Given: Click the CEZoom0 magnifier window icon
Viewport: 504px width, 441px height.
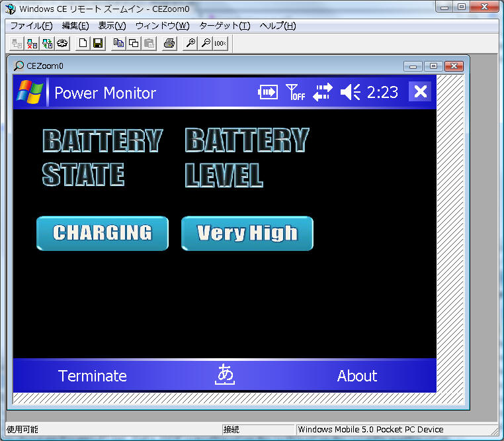Looking at the screenshot, I should click(19, 66).
